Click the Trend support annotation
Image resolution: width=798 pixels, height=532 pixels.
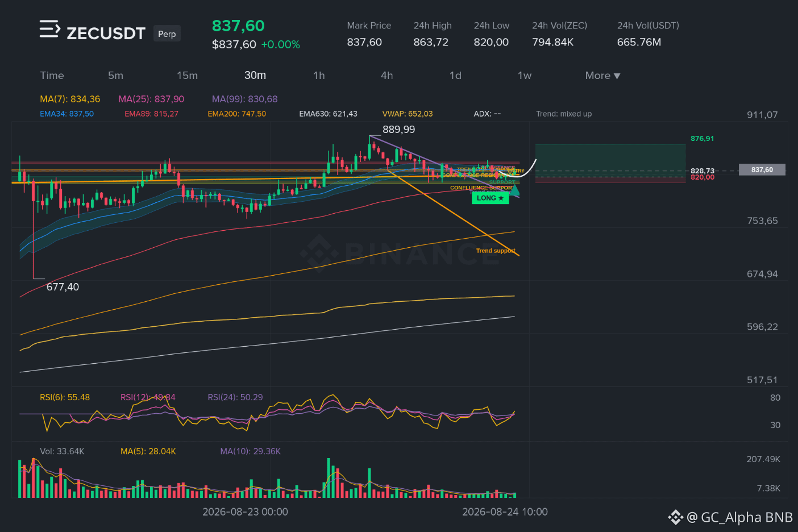click(496, 251)
